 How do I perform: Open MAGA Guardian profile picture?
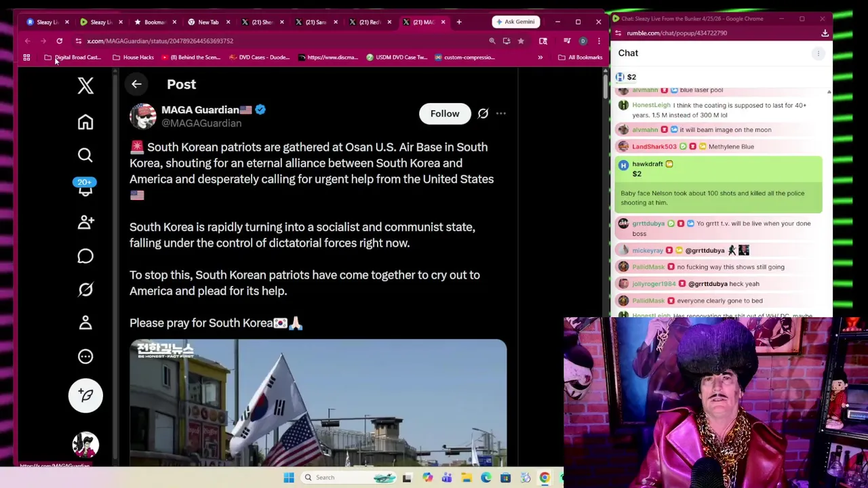pyautogui.click(x=143, y=116)
